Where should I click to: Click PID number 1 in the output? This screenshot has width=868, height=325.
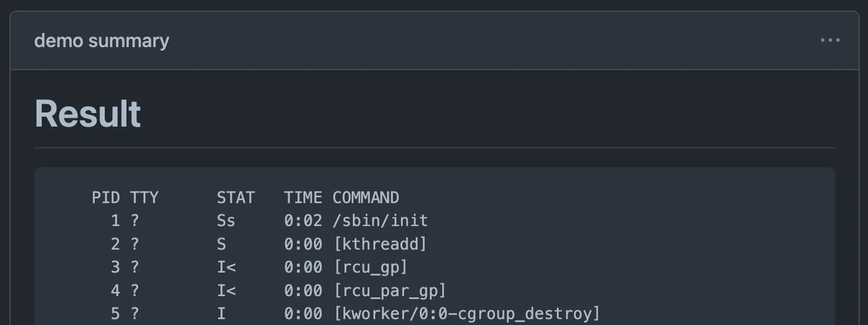(115, 221)
